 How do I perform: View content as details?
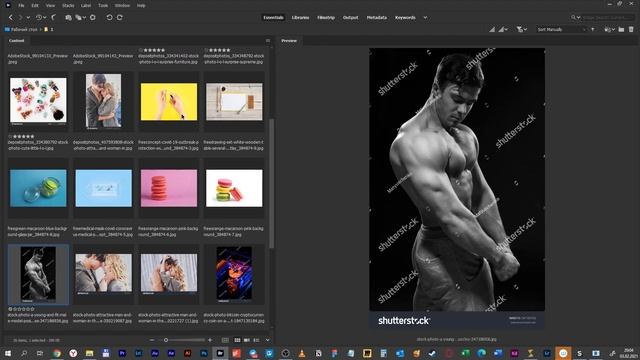pos(247,340)
